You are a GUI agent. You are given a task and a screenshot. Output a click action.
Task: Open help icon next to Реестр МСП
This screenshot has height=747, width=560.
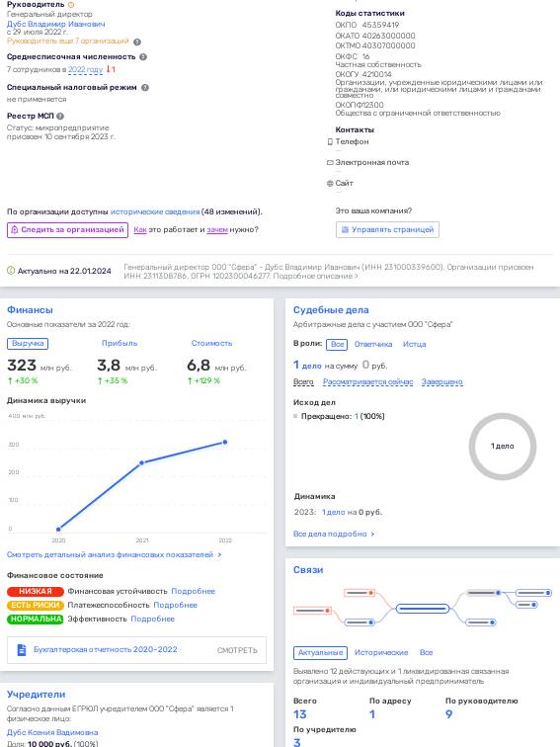(60, 117)
